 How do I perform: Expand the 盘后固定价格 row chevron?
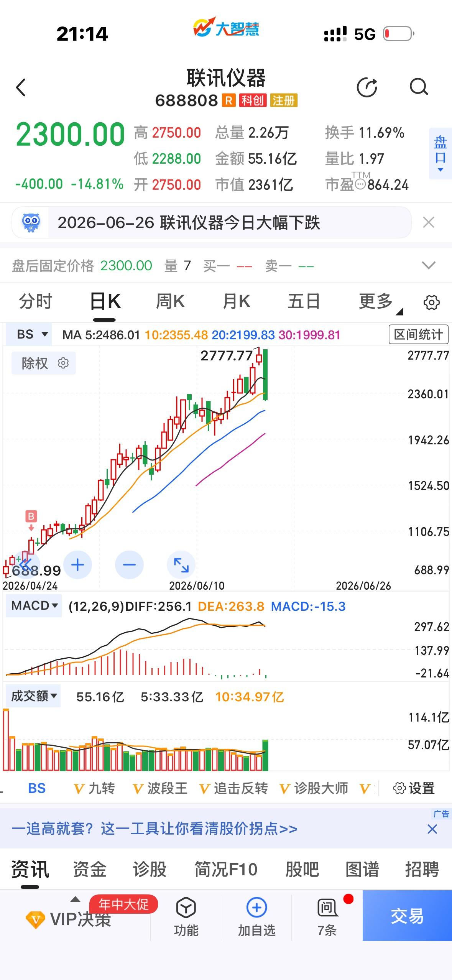428,265
